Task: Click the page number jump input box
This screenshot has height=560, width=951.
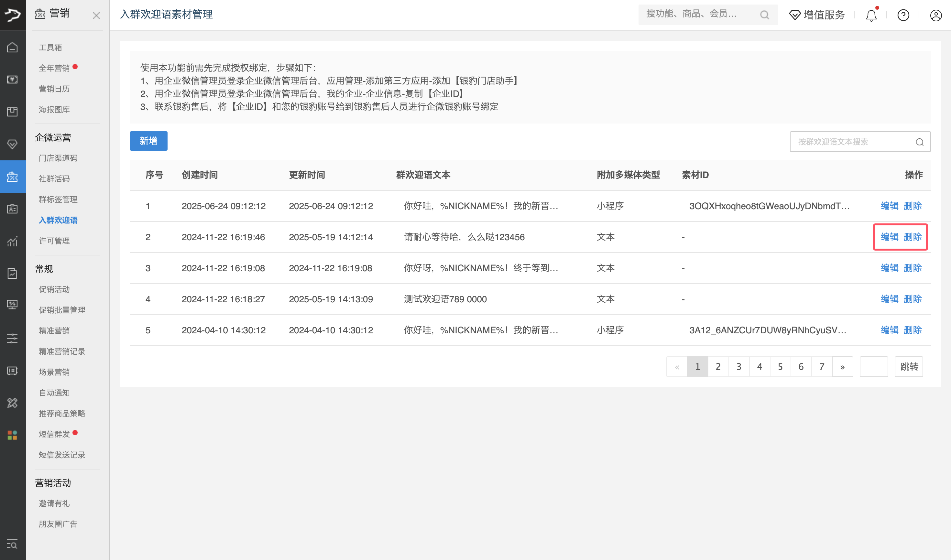Action: [x=874, y=367]
